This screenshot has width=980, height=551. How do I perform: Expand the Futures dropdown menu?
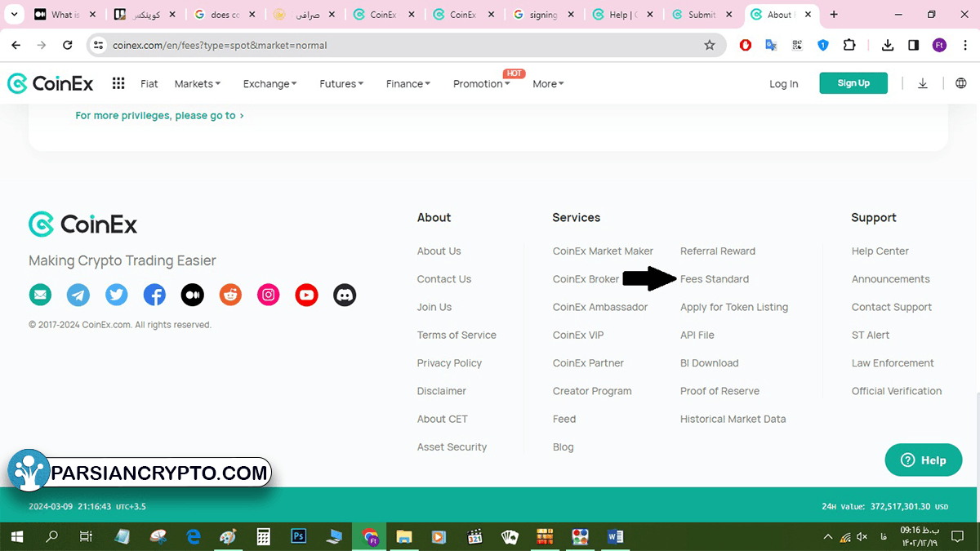click(341, 83)
